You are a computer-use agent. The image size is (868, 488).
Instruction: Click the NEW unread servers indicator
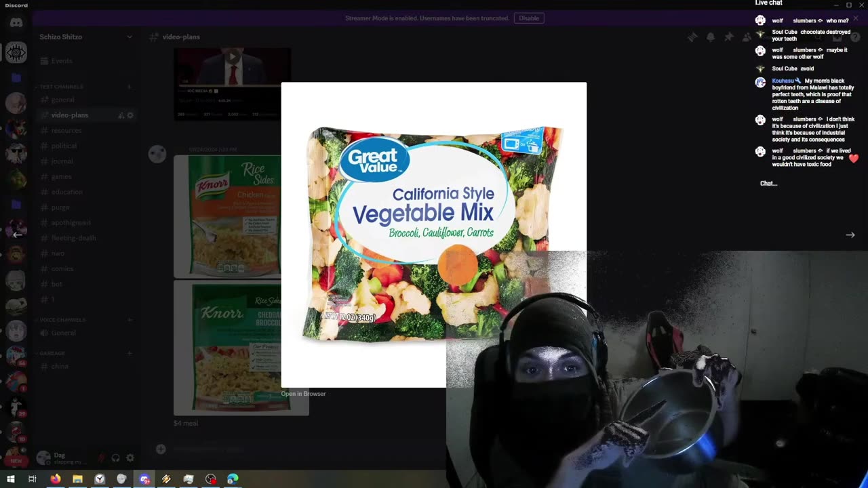(x=16, y=460)
